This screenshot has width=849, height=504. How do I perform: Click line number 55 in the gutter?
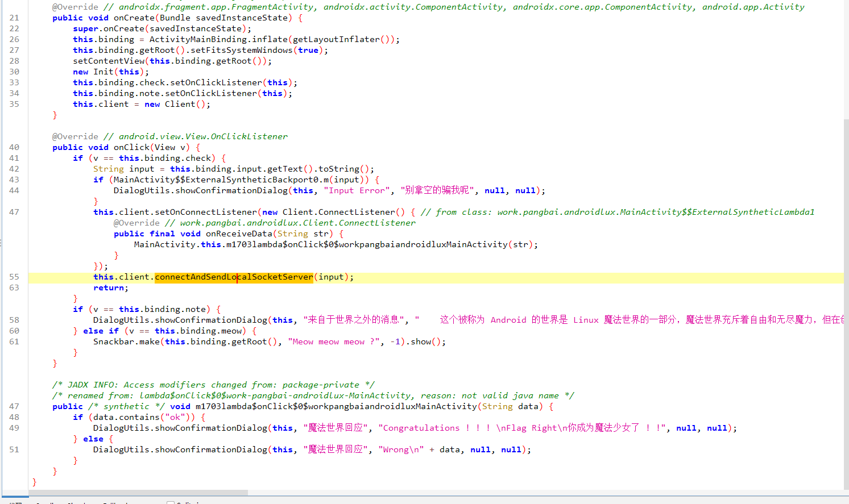tap(14, 277)
